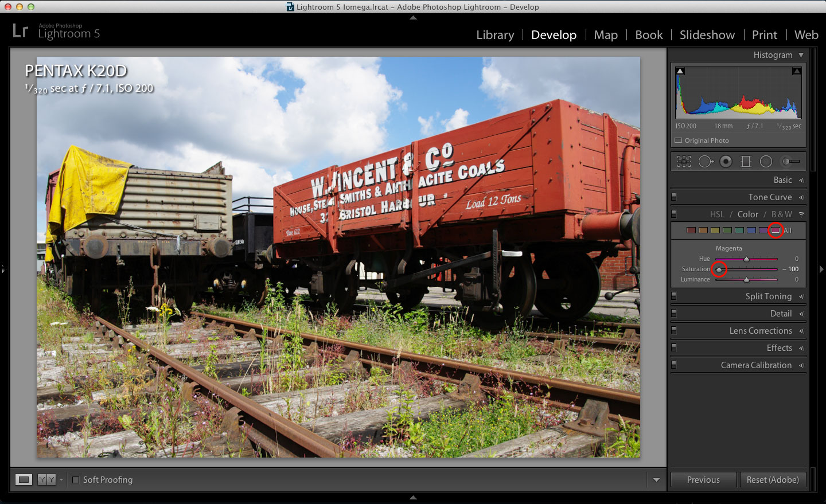Show the left panel group
The height and width of the screenshot is (504, 826).
[3, 269]
